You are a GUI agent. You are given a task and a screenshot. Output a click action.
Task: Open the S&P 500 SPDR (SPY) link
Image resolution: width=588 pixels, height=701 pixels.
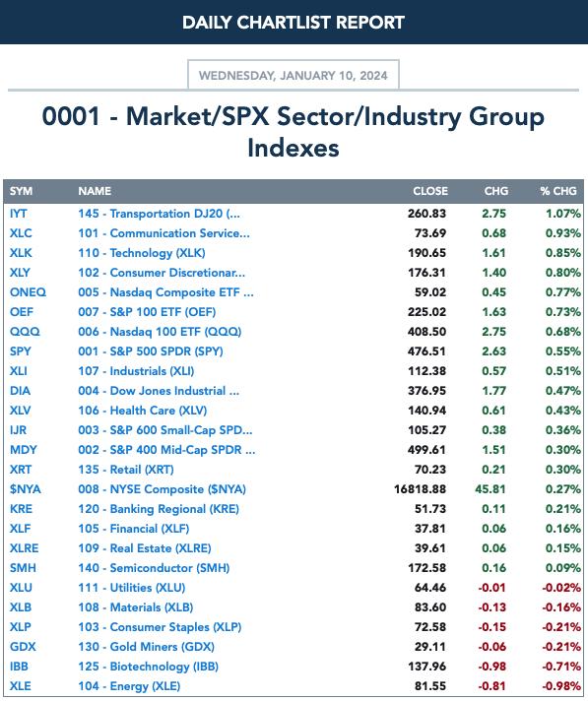(151, 351)
